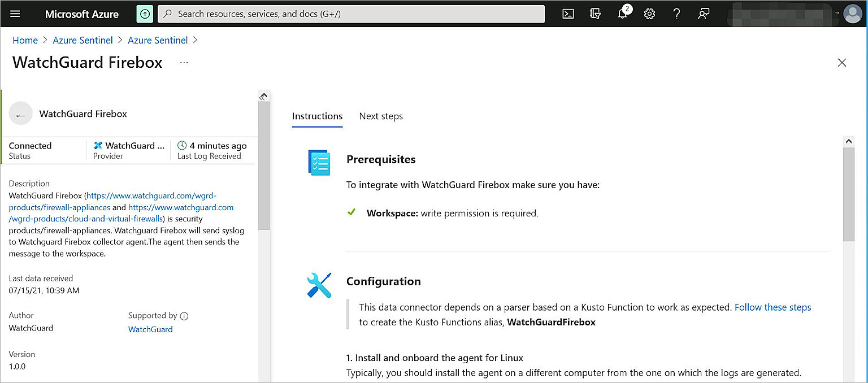Go to Home in the breadcrumb
The height and width of the screenshot is (383, 868).
click(x=25, y=40)
